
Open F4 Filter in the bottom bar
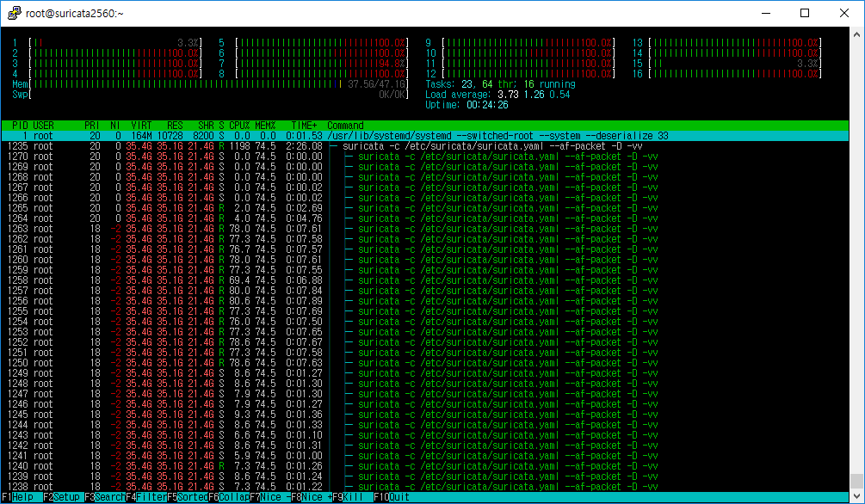[146, 497]
